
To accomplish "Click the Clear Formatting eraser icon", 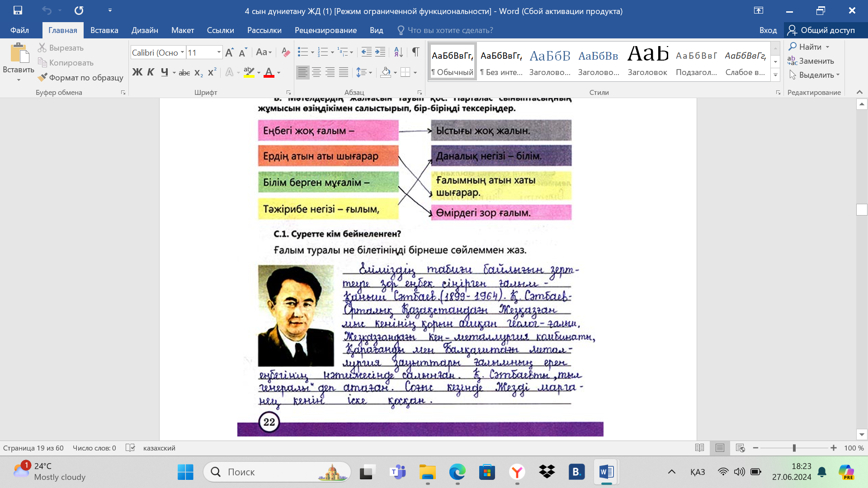I will (x=285, y=52).
